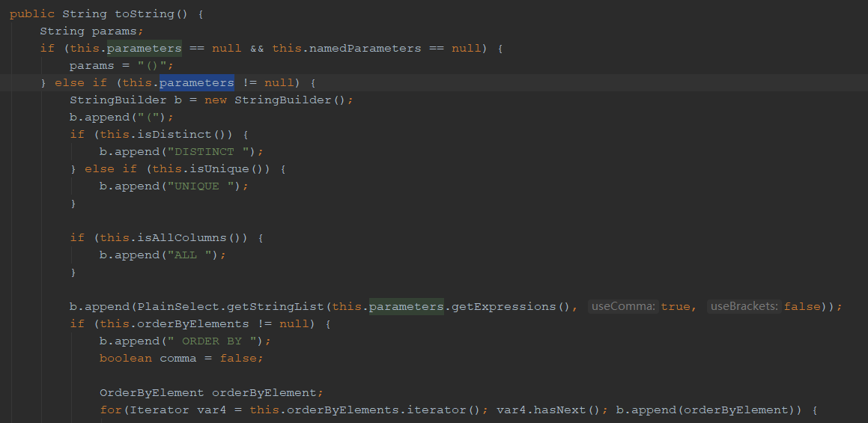868x423 pixels.
Task: Click the useBrackets parameter hint
Action: [744, 306]
